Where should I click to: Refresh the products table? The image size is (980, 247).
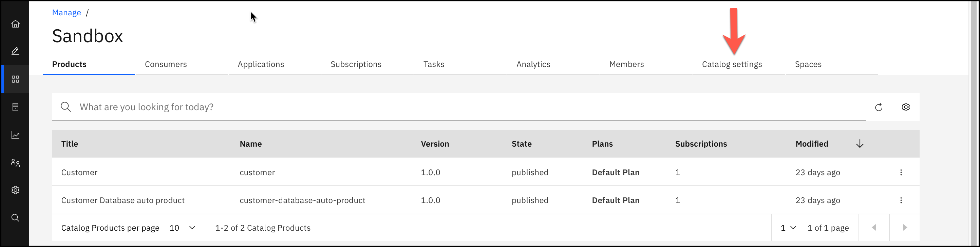click(x=879, y=107)
